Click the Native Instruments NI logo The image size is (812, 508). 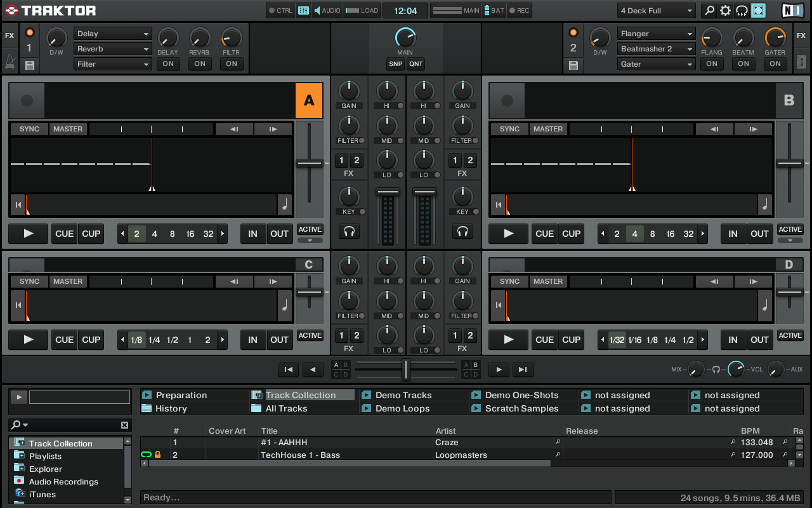[791, 10]
